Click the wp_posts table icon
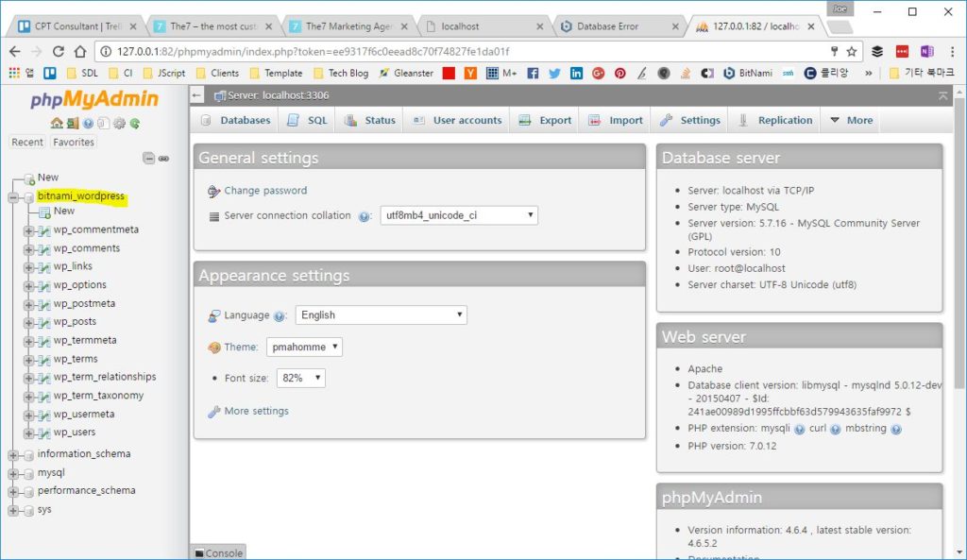 click(x=43, y=323)
